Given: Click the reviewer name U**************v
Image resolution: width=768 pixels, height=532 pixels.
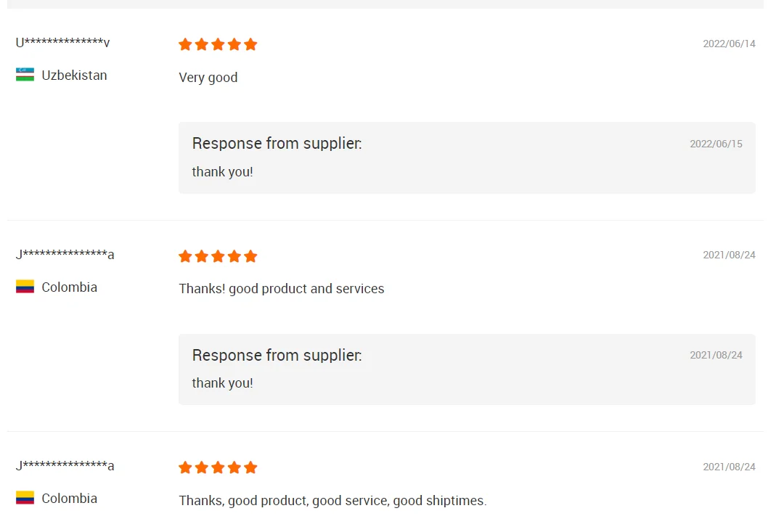Looking at the screenshot, I should pyautogui.click(x=62, y=43).
